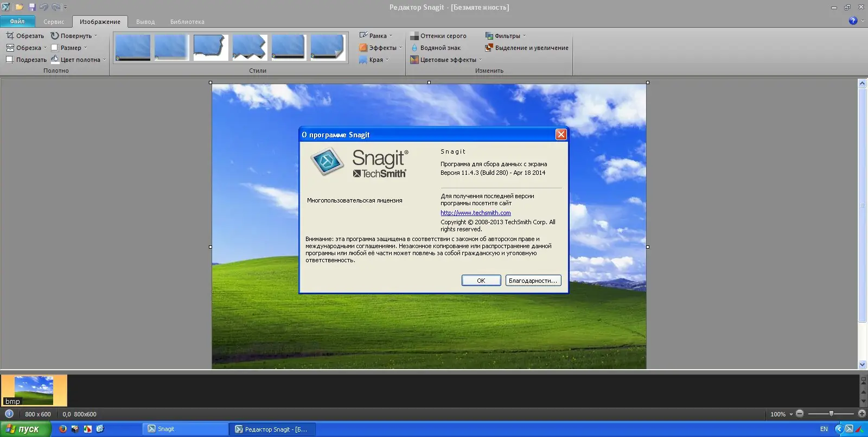This screenshot has width=868, height=437.
Task: Open the Цвет полотна canvas color dropdown
Action: [104, 60]
